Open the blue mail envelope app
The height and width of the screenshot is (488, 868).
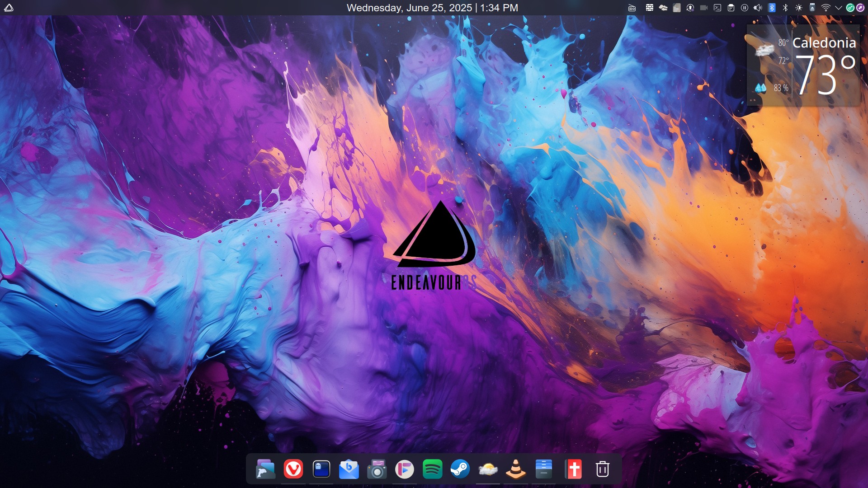[x=349, y=469]
